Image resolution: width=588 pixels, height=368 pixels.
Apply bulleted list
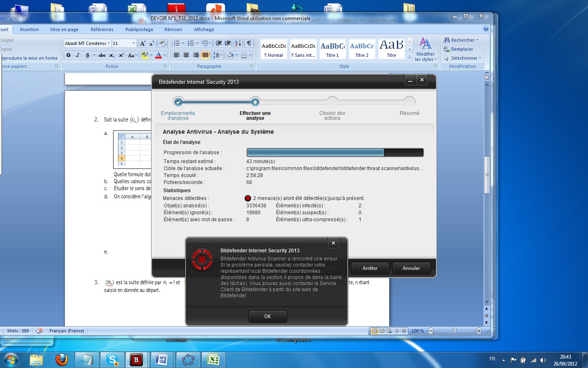tap(176, 43)
